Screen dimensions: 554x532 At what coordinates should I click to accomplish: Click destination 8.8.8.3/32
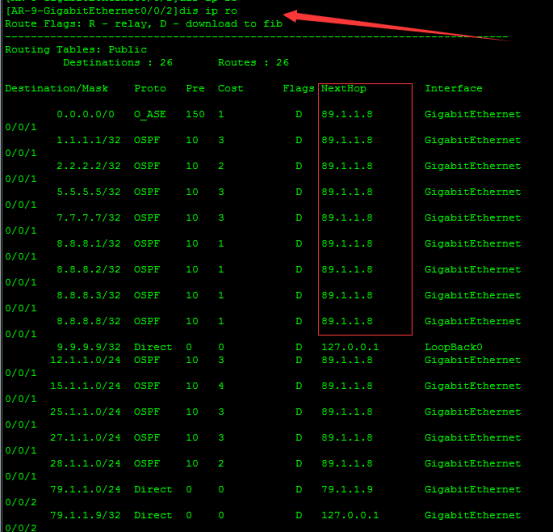[x=89, y=295]
